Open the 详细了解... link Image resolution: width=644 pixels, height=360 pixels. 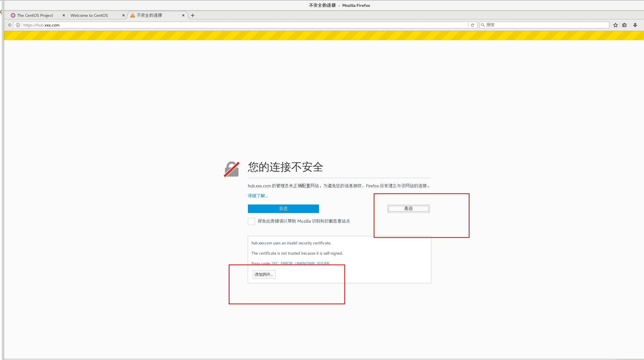click(258, 196)
